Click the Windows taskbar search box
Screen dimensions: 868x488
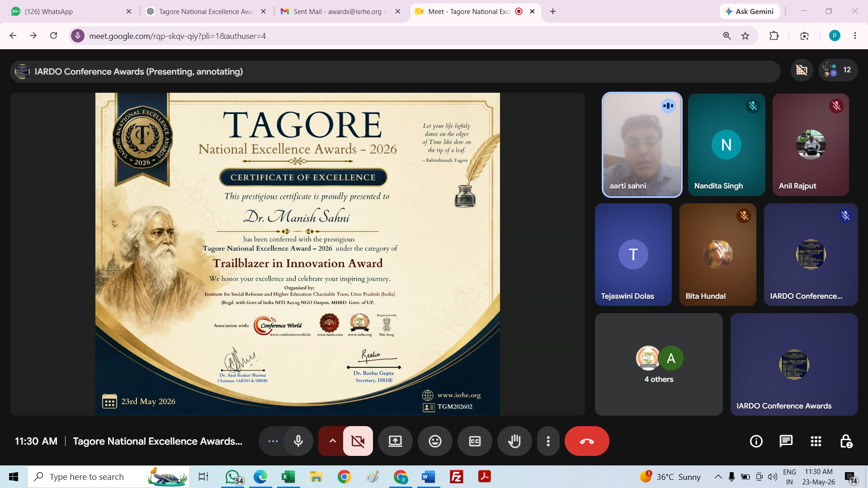[108, 477]
